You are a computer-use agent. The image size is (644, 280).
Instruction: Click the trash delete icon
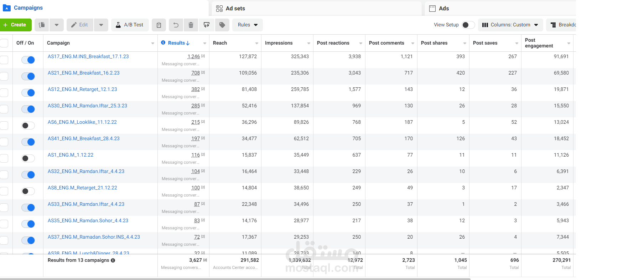191,25
